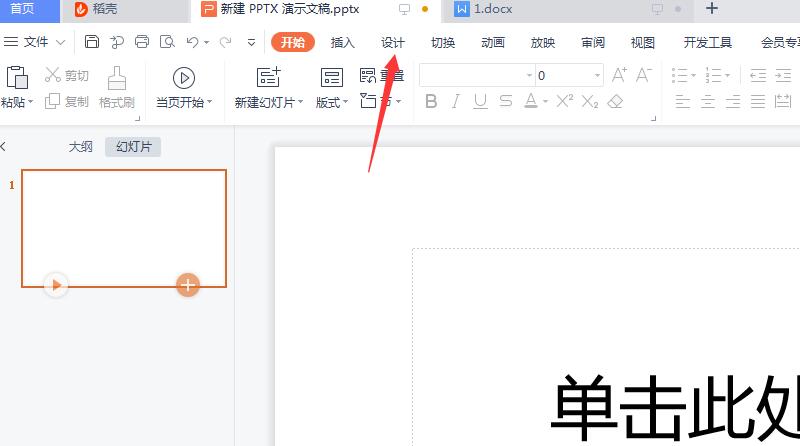Image resolution: width=800 pixels, height=446 pixels.
Task: Open font group dialog launcher
Action: [x=653, y=118]
